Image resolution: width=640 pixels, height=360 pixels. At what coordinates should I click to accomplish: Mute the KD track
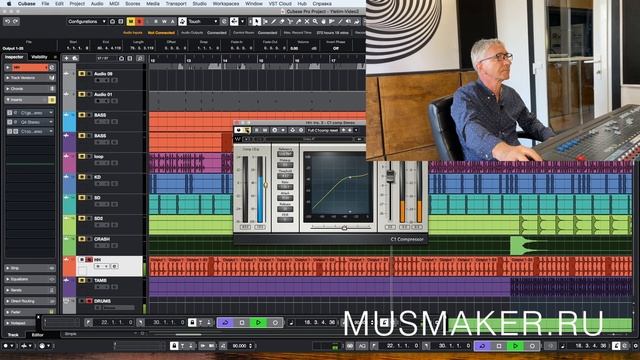pyautogui.click(x=82, y=177)
